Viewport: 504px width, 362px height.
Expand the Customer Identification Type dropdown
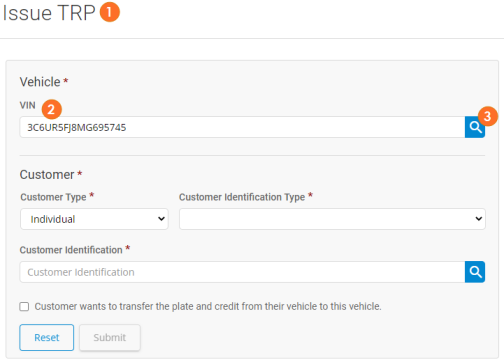(x=332, y=219)
